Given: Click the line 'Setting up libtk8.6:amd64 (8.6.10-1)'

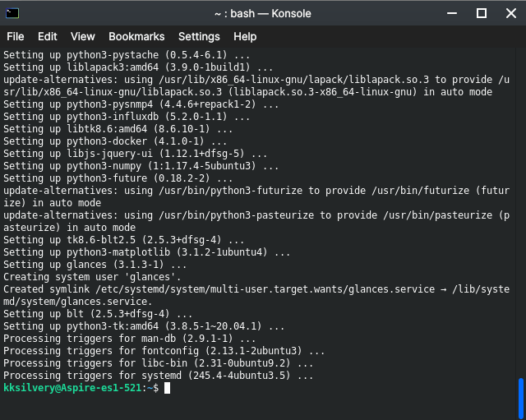Looking at the screenshot, I should [118, 129].
